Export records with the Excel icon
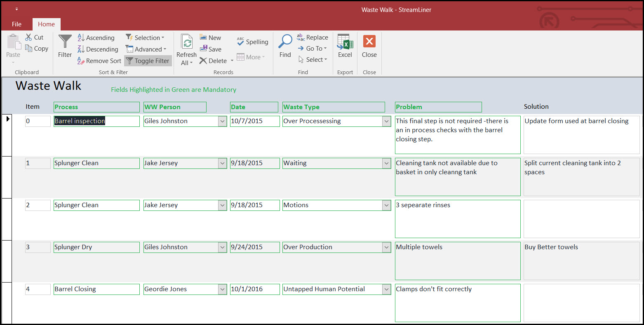The width and height of the screenshot is (644, 325). point(345,42)
